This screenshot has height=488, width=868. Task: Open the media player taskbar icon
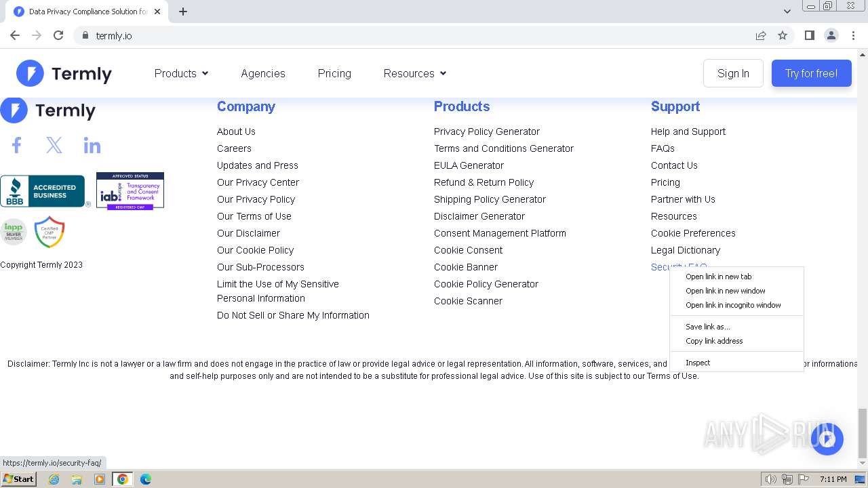point(100,479)
